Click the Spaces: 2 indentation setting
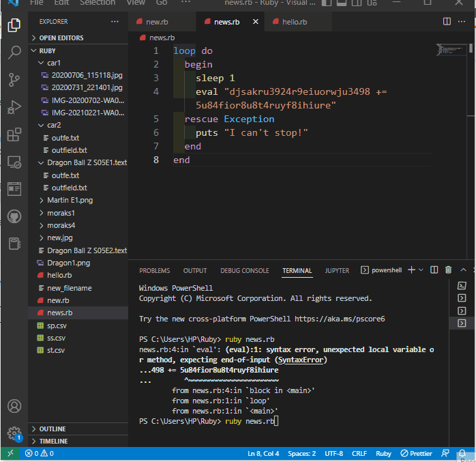 point(301,453)
